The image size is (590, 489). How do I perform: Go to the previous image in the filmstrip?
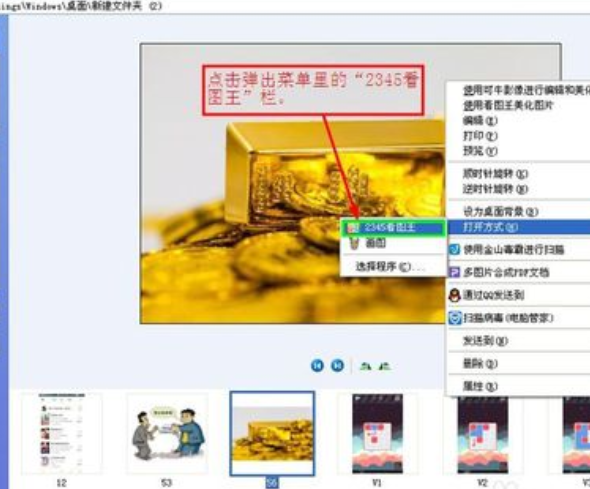[317, 365]
